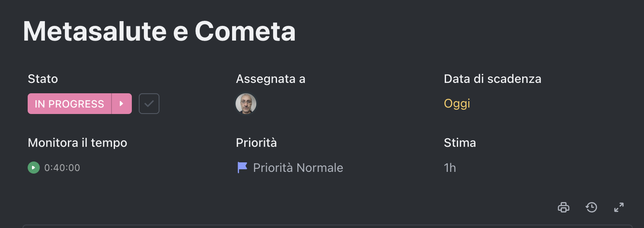The height and width of the screenshot is (228, 644).
Task: Start the time tracking play button
Action: (x=34, y=168)
